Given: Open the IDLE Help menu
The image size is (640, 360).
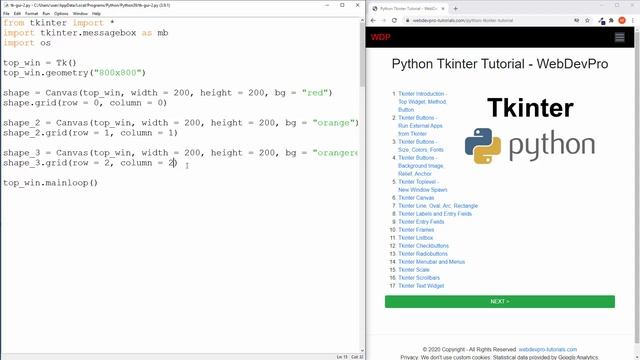Looking at the screenshot, I should pyautogui.click(x=96, y=13).
